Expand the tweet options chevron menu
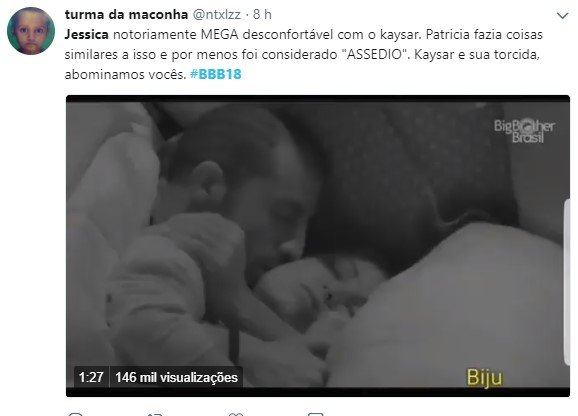578x416 pixels. point(562,16)
